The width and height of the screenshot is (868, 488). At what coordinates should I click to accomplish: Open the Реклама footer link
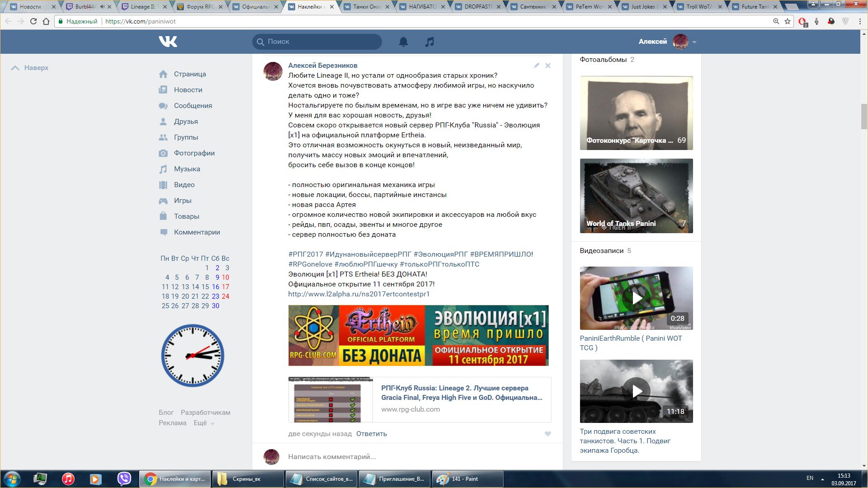172,423
